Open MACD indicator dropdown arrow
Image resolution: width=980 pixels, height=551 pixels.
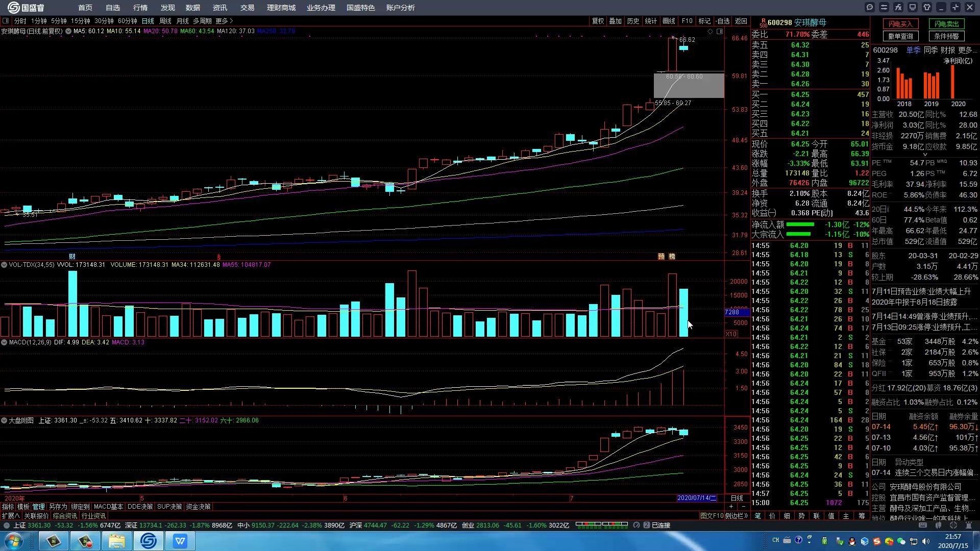click(x=4, y=342)
